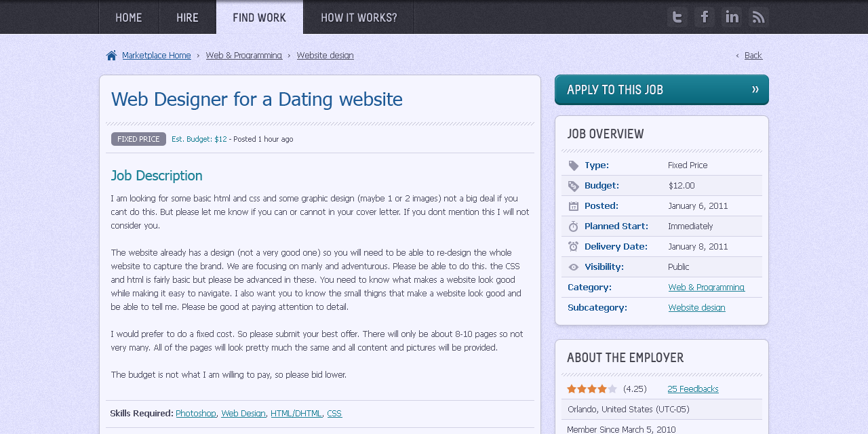Screen dimensions: 868x434
Task: Switch to the HIRE tab
Action: [x=188, y=17]
